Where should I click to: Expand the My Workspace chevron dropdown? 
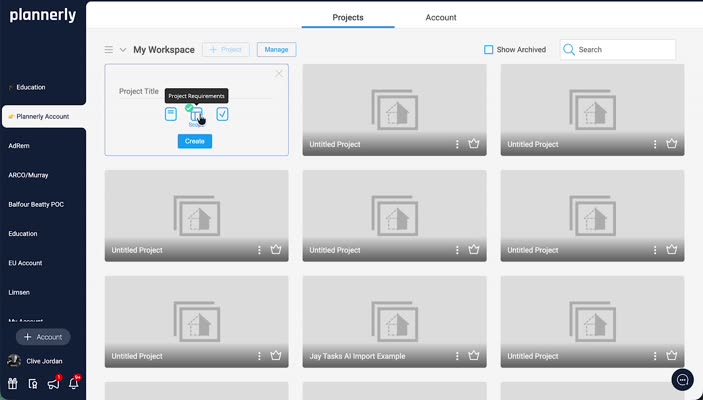123,50
